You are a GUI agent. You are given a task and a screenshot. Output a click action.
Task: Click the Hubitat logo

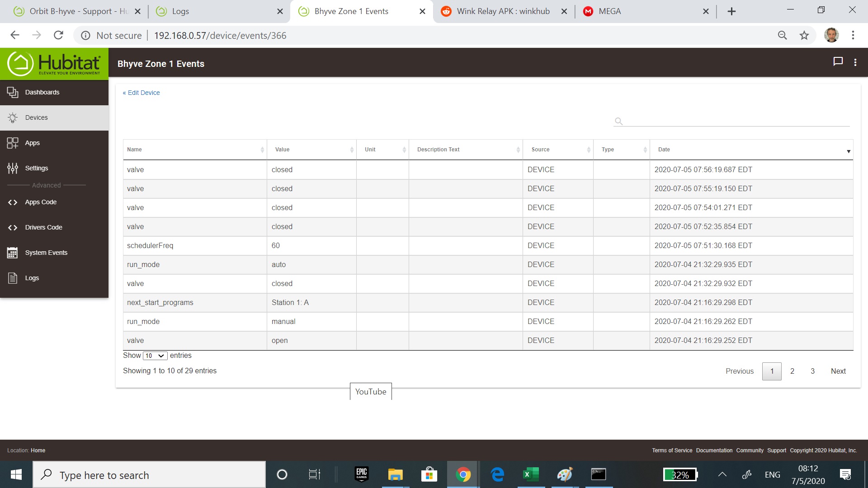54,64
